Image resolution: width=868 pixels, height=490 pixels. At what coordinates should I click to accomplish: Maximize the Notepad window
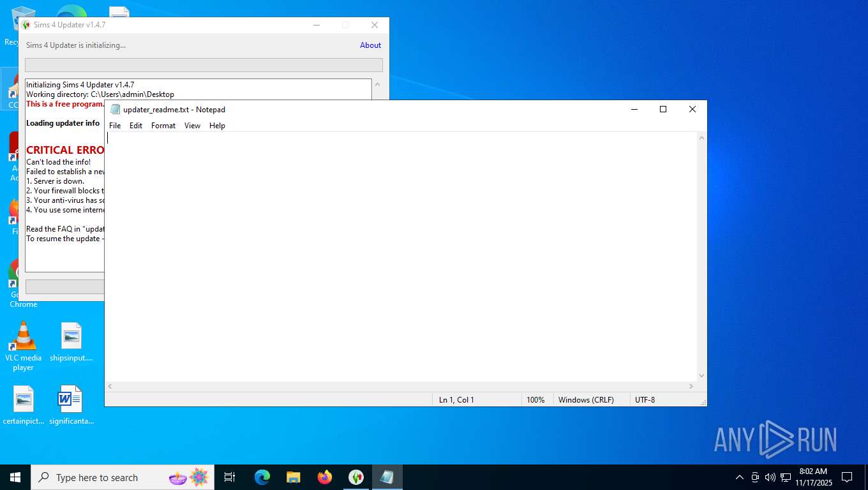(663, 109)
